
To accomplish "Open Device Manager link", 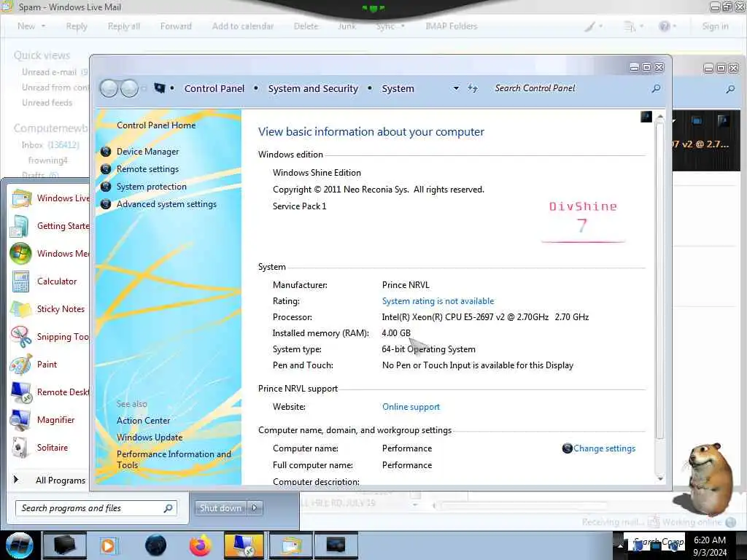I will pyautogui.click(x=147, y=152).
